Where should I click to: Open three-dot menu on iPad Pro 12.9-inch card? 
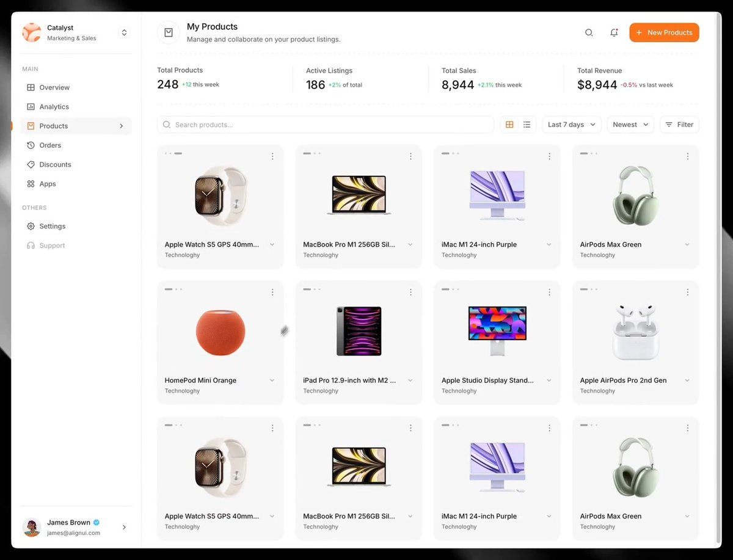[410, 292]
